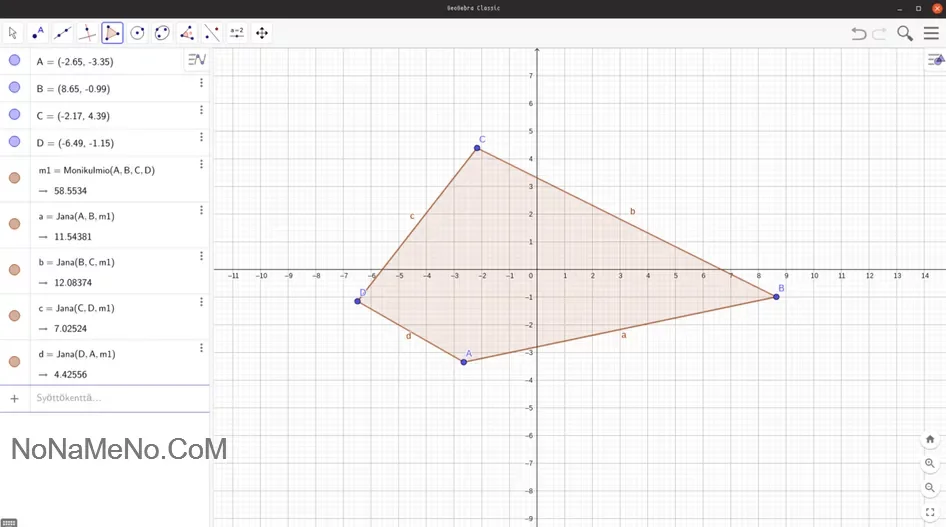Open the three-dot menu for point B
The height and width of the screenshot is (527, 946).
(201, 84)
